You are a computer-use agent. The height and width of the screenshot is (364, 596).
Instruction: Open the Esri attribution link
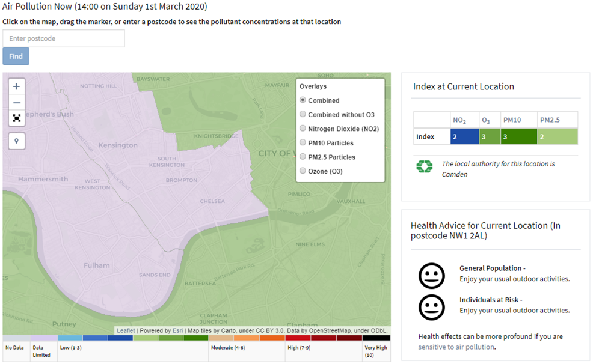[x=177, y=330]
